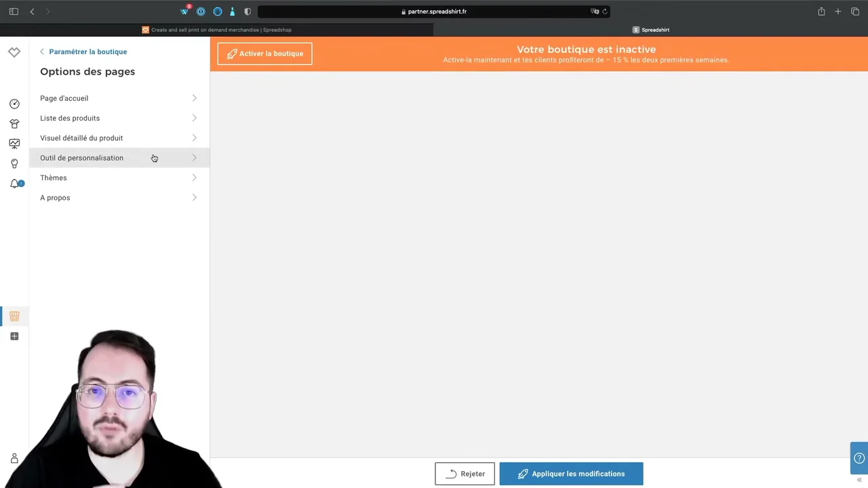This screenshot has height=488, width=868.
Task: Open the t-shirt products icon
Action: pos(14,124)
